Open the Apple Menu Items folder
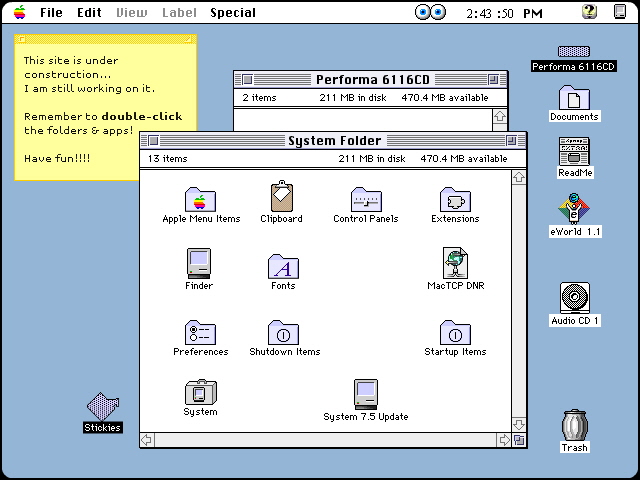 (x=200, y=200)
